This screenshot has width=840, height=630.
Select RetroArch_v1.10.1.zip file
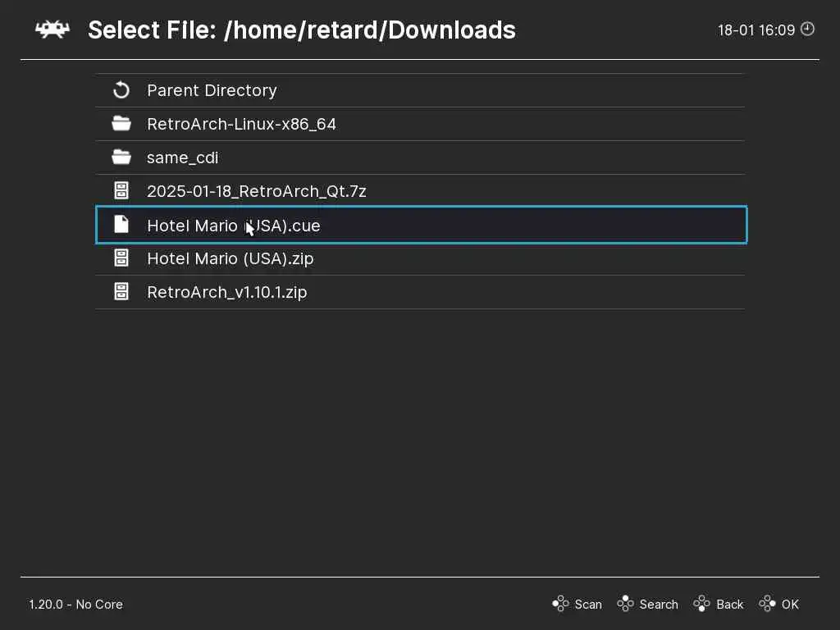click(x=226, y=292)
